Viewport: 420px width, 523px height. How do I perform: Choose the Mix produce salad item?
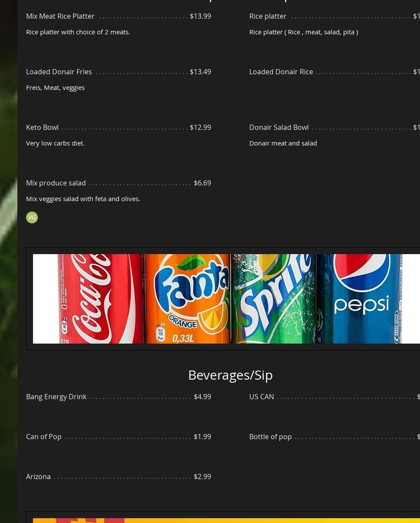click(x=56, y=183)
